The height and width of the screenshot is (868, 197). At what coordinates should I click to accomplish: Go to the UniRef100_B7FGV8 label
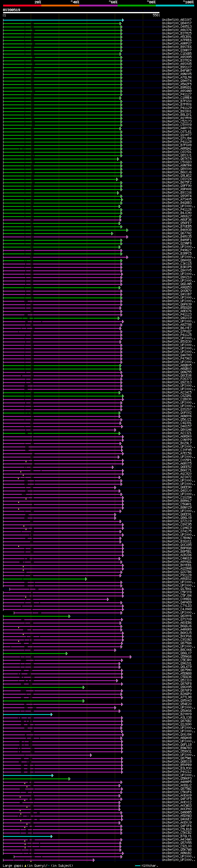[x=177, y=145]
